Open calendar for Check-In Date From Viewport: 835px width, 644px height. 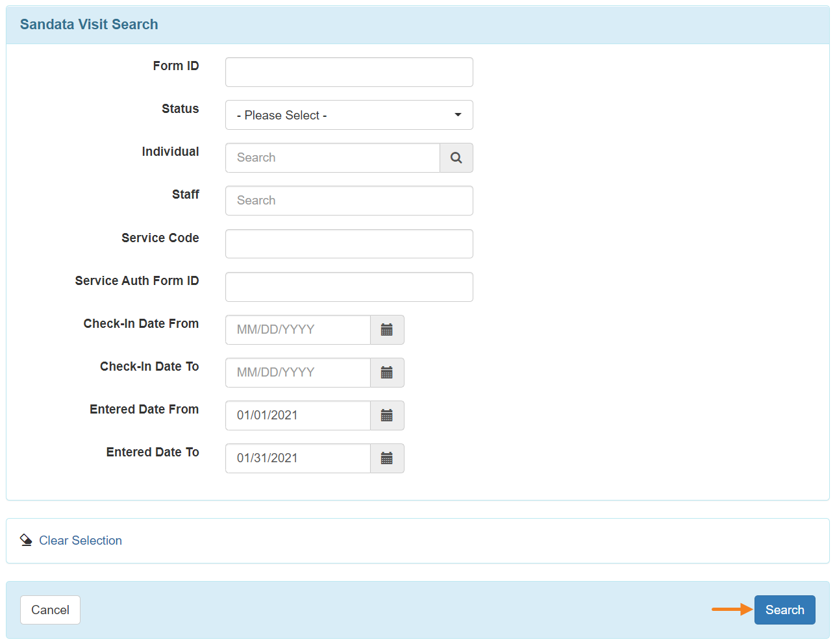(387, 330)
